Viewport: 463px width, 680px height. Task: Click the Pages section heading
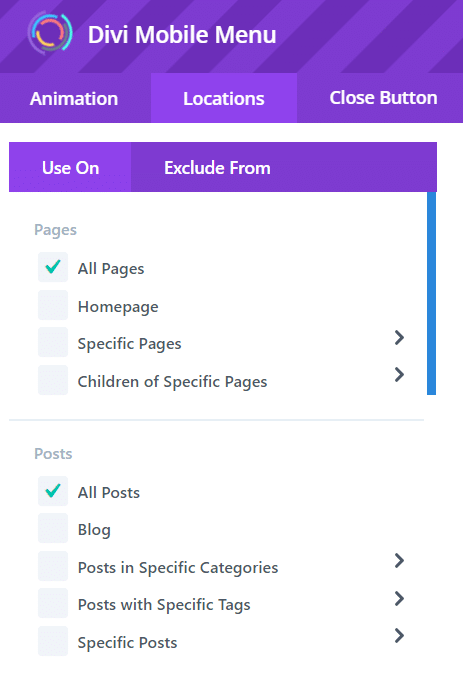pos(55,230)
